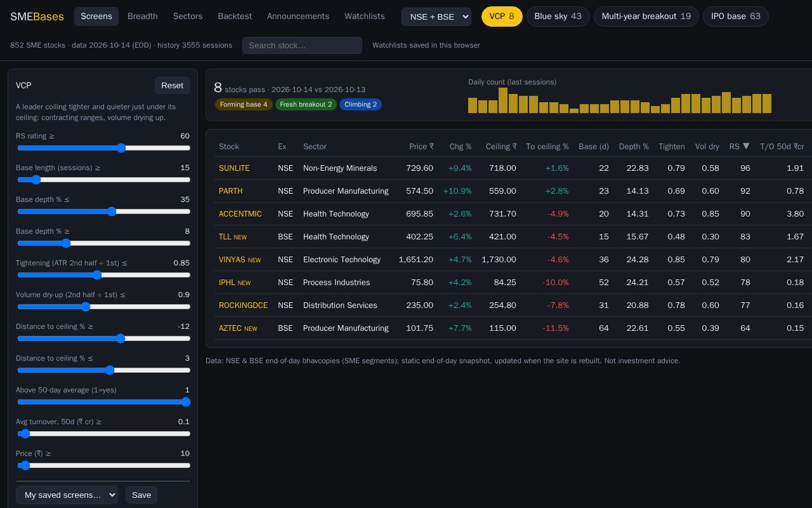The image size is (812, 508).
Task: Adjust the Price minimum slider
Action: coord(104,465)
